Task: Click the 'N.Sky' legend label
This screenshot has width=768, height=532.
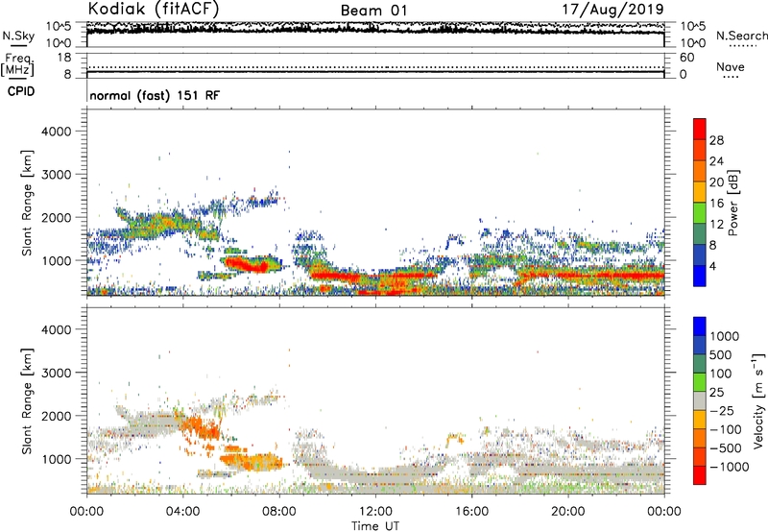Action: click(18, 36)
